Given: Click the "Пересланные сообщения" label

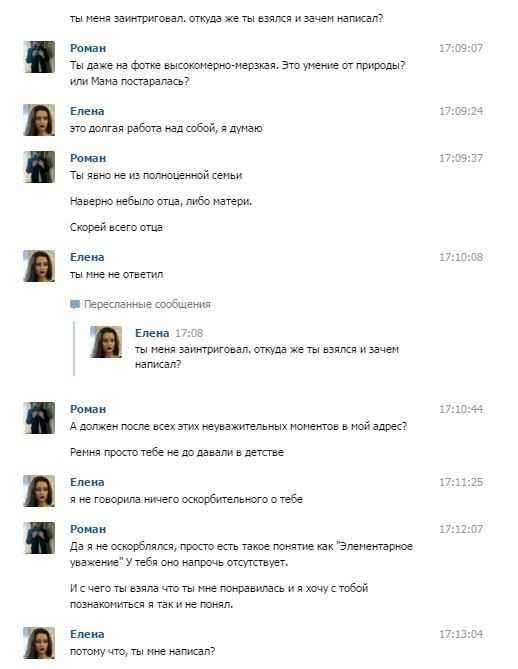Looking at the screenshot, I should 147,304.
